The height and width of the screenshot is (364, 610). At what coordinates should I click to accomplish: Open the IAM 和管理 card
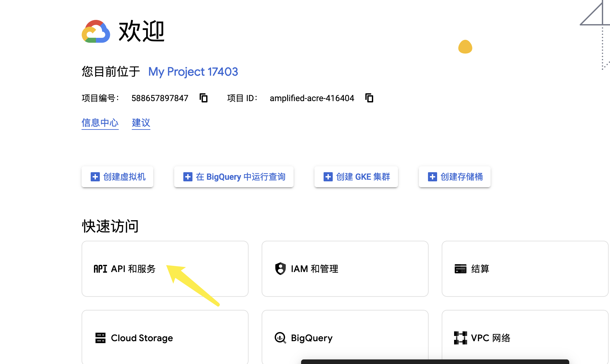point(345,269)
